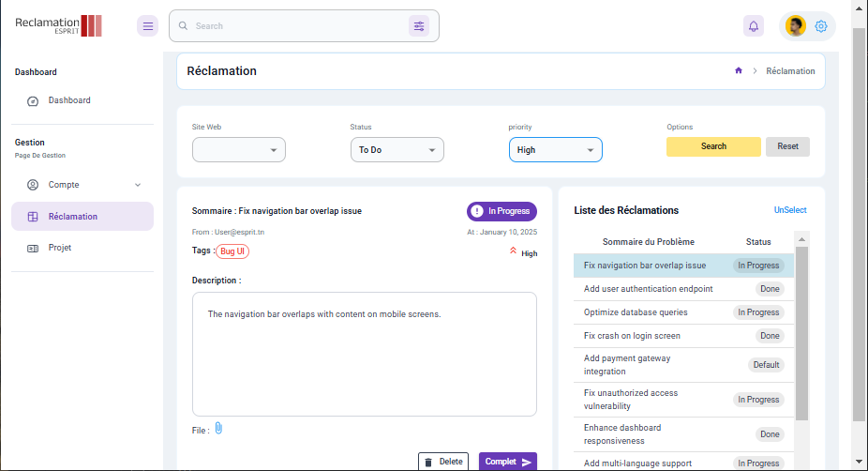Click the reclamation list scrollbar thumb
This screenshot has width=868, height=471.
coord(801,332)
